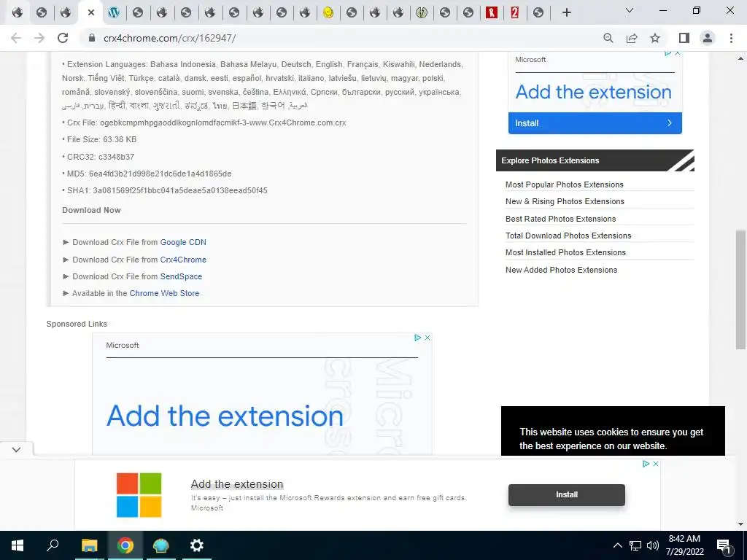
Task: Open the Windows Start menu
Action: click(x=18, y=545)
